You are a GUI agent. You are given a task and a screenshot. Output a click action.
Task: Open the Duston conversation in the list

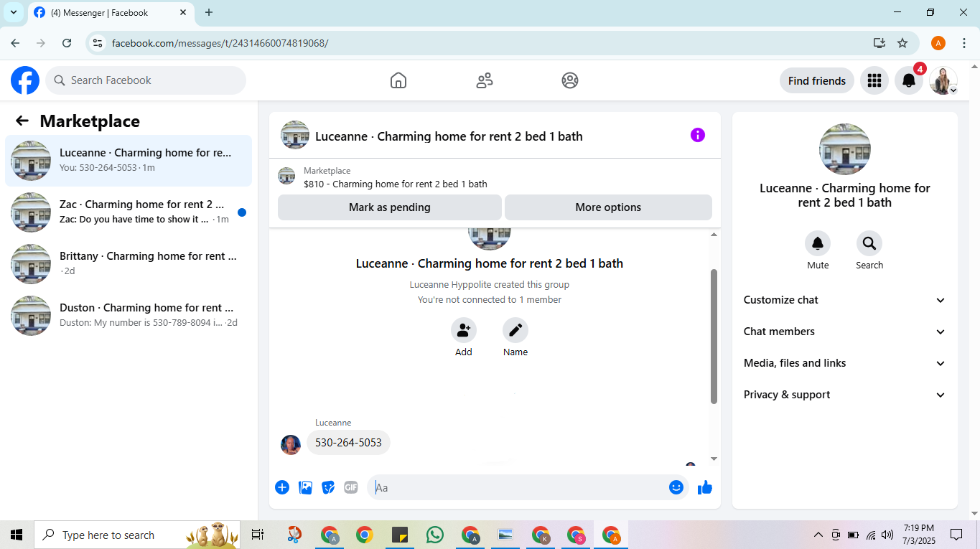click(x=129, y=315)
